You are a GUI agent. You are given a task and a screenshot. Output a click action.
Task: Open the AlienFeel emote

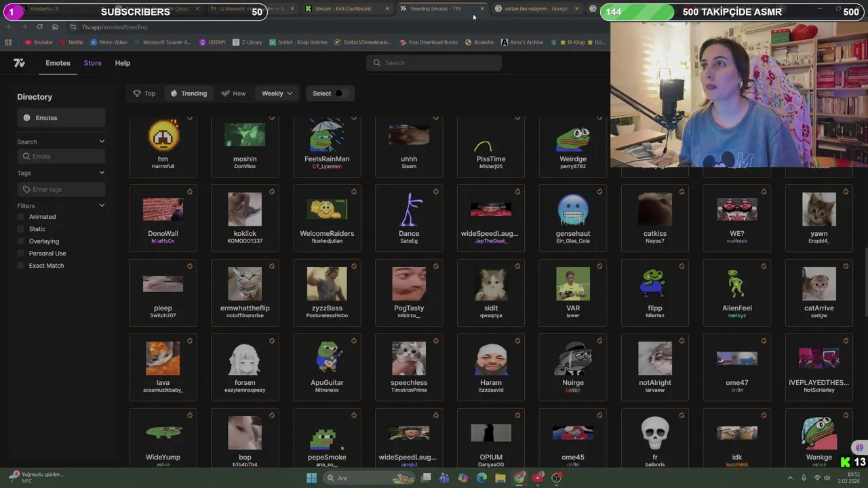[x=737, y=293]
